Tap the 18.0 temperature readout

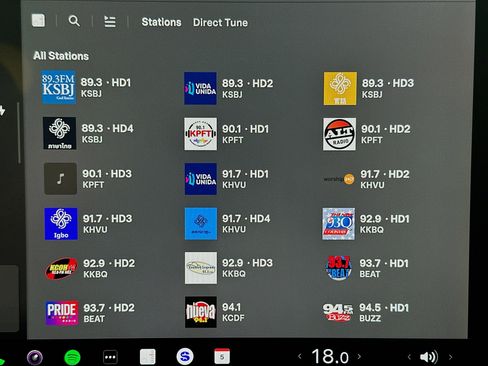point(330,356)
